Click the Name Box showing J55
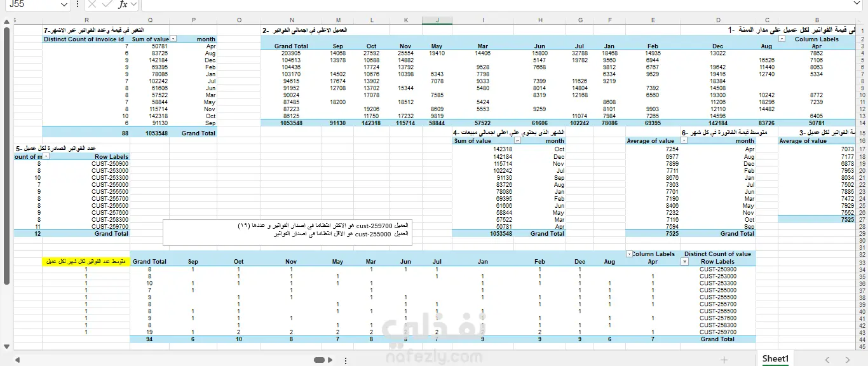This screenshot has width=868, height=366. pos(32,4)
